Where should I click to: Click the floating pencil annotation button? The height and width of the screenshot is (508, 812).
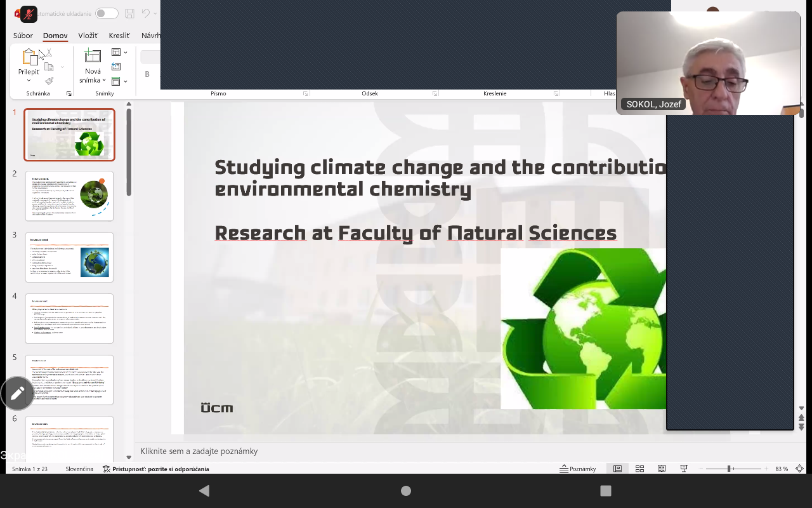17,394
